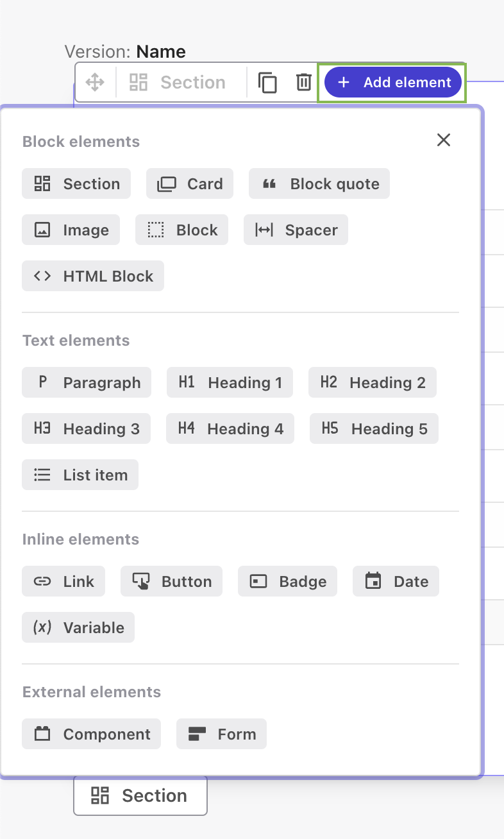Image resolution: width=504 pixels, height=839 pixels.
Task: Insert a Block quote element
Action: 319,183
